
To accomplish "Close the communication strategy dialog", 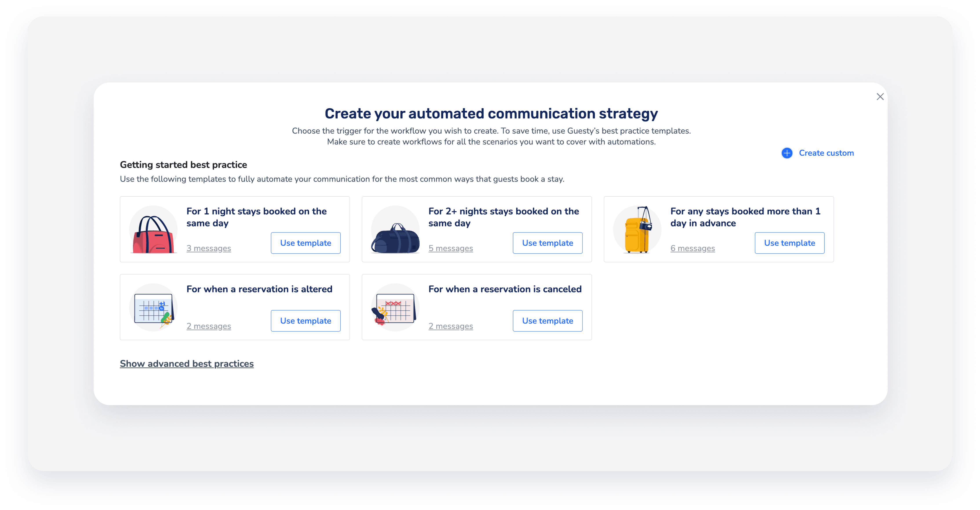I will (880, 97).
